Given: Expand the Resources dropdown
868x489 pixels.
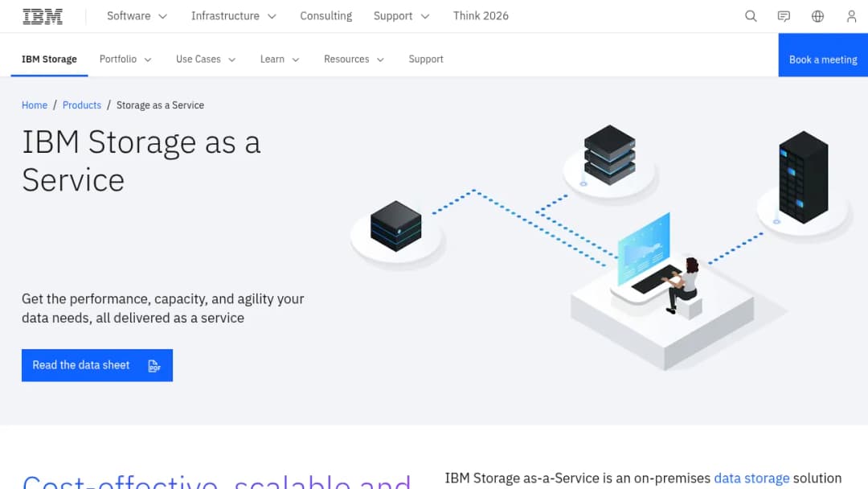Looking at the screenshot, I should 354,60.
